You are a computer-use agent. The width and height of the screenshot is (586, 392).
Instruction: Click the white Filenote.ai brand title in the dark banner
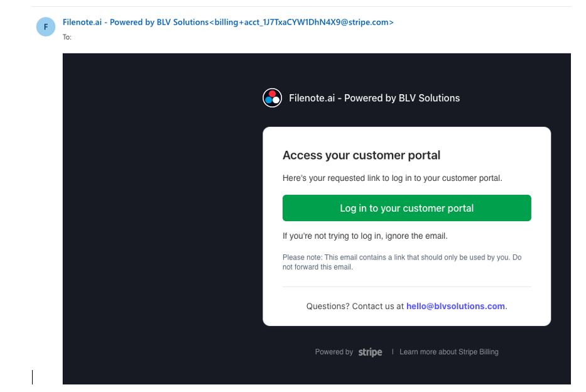374,98
